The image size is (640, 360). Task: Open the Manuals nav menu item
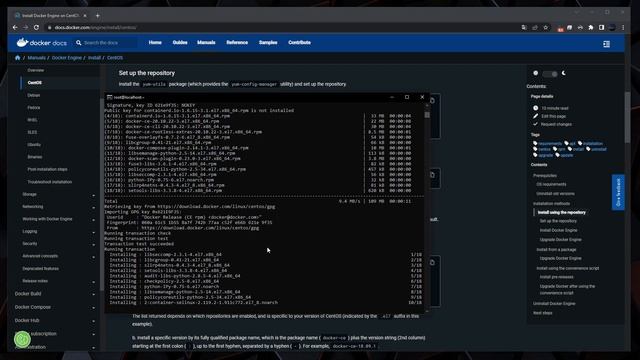tap(206, 42)
